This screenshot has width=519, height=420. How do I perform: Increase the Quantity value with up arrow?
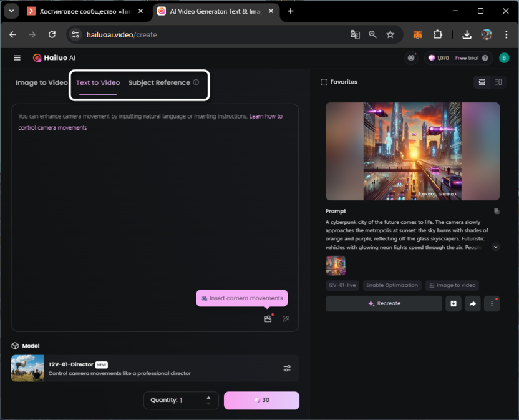(x=208, y=398)
